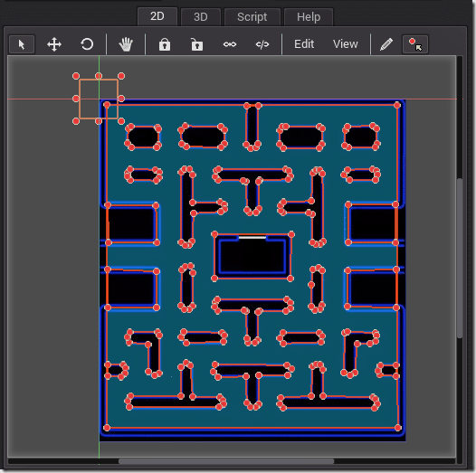This screenshot has width=476, height=473.
Task: Switch to the Rotate mode tool
Action: tap(87, 44)
